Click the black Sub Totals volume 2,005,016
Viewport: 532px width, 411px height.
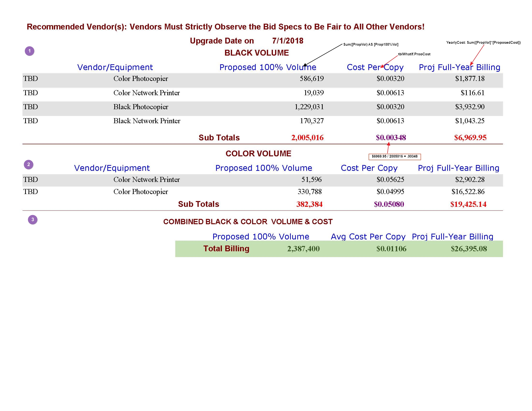(307, 137)
